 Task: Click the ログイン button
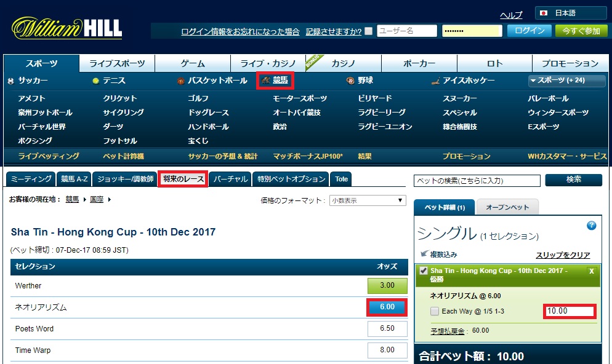[529, 31]
